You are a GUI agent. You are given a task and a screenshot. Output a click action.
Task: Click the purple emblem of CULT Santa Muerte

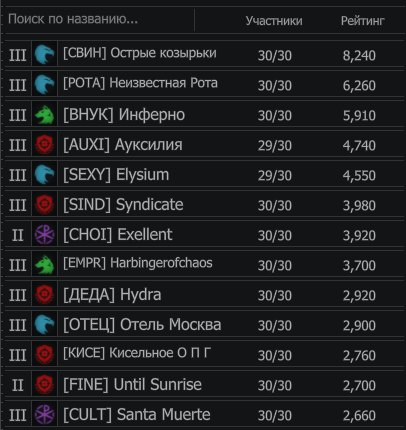click(45, 414)
